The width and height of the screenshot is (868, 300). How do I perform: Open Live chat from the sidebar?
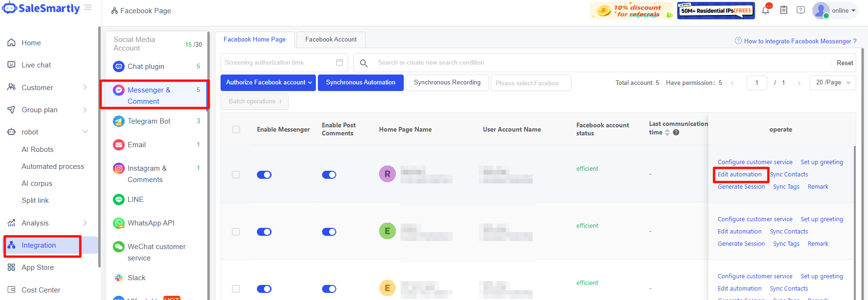36,65
